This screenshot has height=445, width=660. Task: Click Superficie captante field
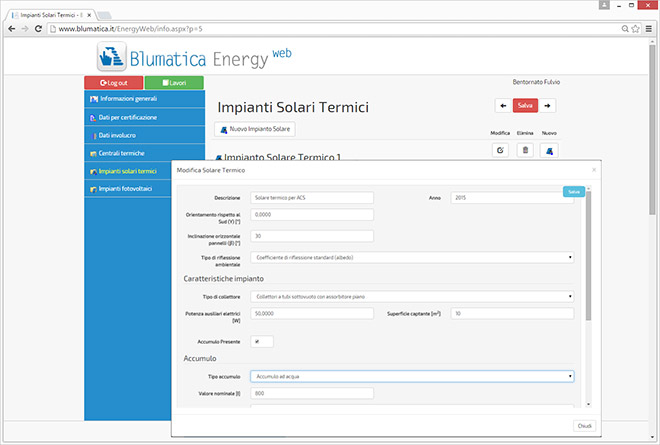(x=512, y=313)
